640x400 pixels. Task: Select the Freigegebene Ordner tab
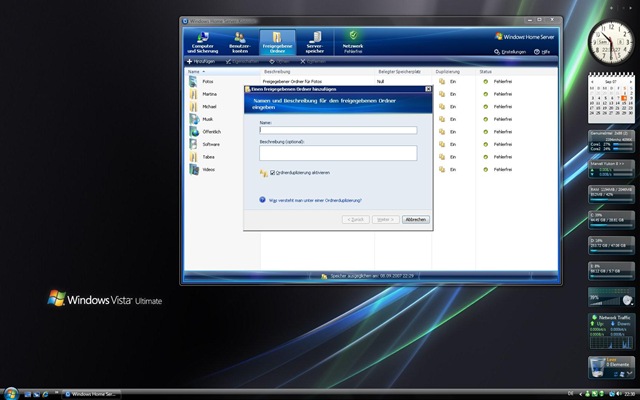point(277,42)
